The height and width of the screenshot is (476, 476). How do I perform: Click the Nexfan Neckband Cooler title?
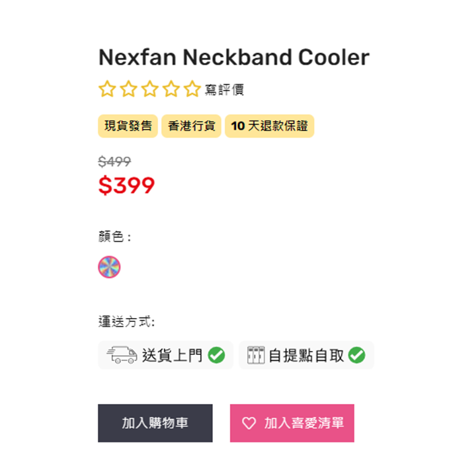[233, 58]
